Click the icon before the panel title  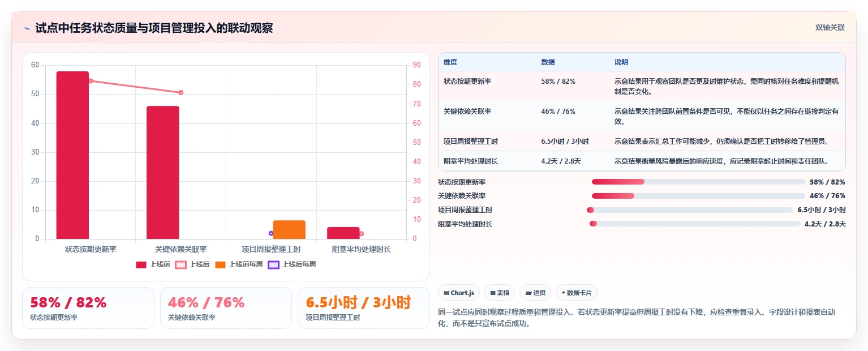(27, 28)
